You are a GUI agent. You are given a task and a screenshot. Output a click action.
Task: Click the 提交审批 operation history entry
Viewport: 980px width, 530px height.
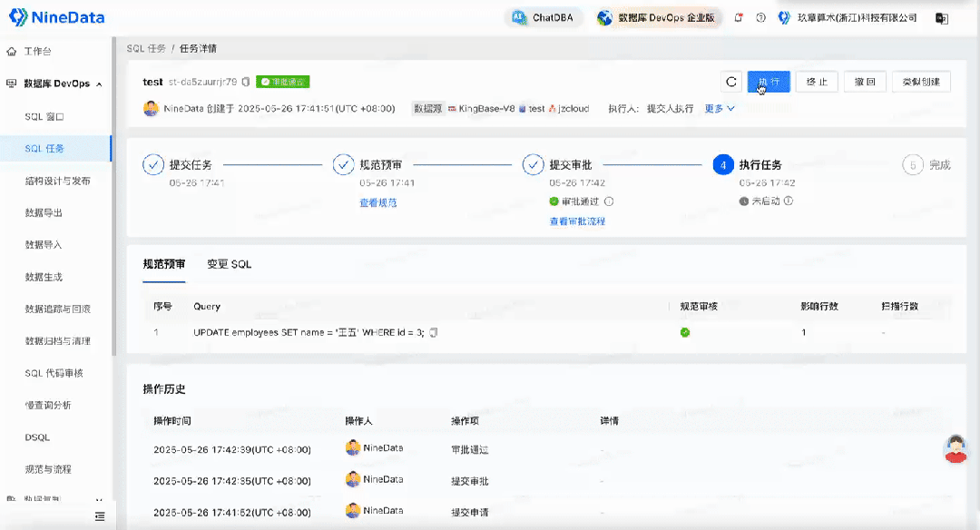tap(470, 481)
